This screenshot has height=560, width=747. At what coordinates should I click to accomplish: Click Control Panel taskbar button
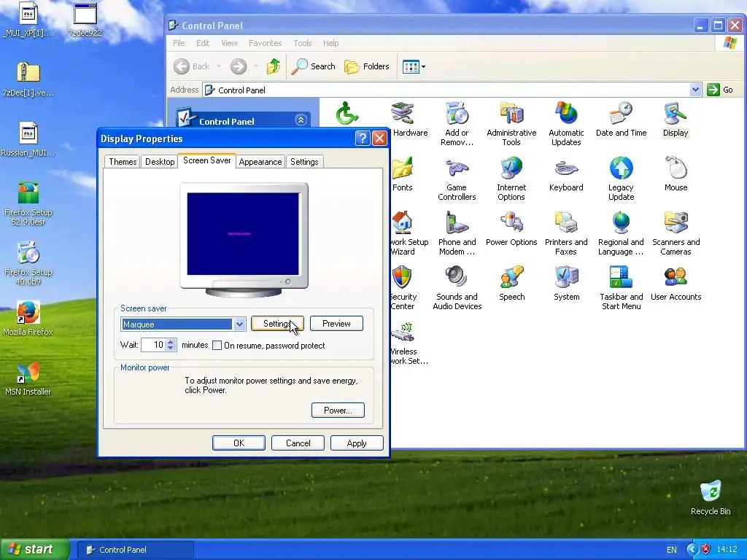[136, 550]
